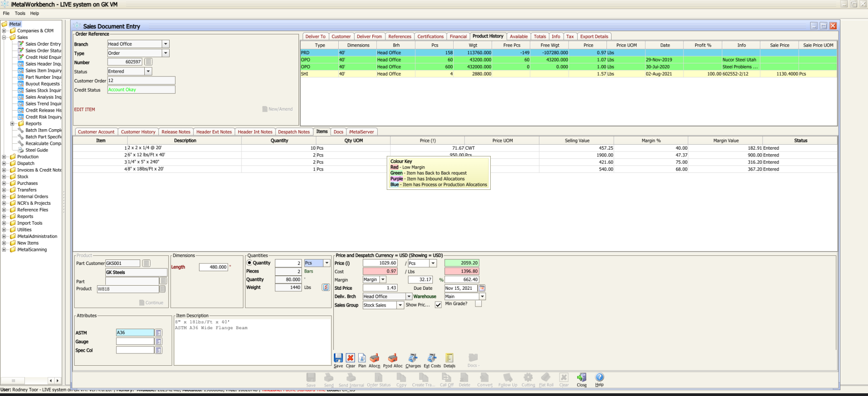Screen dimensions: 868x396
Task: Open Sales Item Inquiry from the tree
Action: [43, 71]
